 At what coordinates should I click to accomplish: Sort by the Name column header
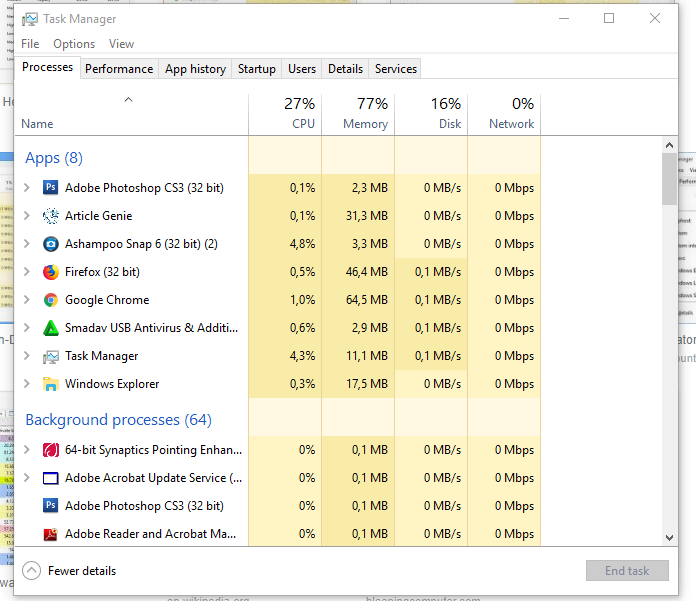131,115
